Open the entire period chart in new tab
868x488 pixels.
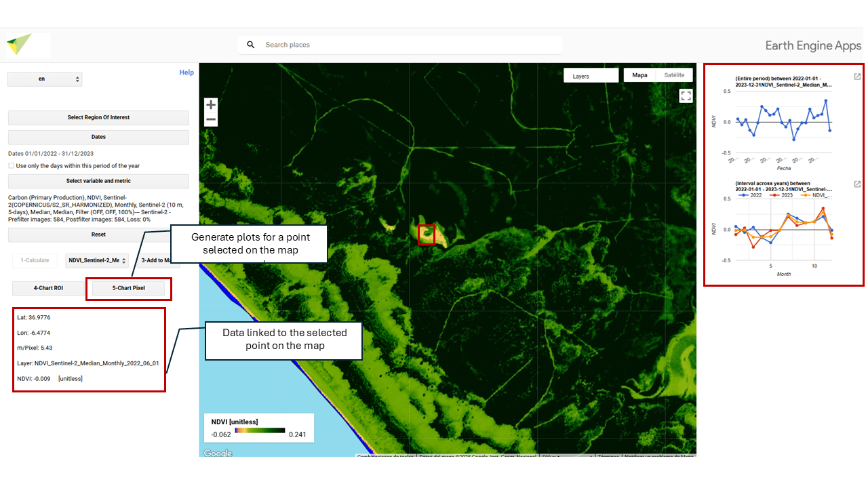click(x=857, y=77)
